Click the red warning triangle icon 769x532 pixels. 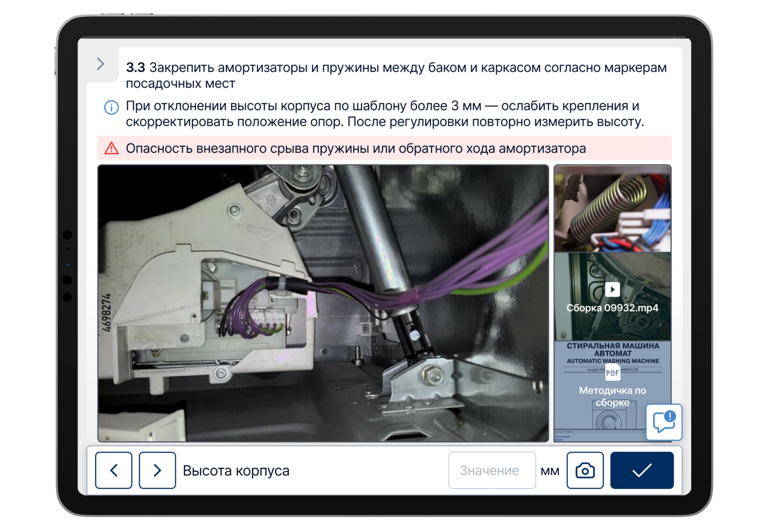111,148
